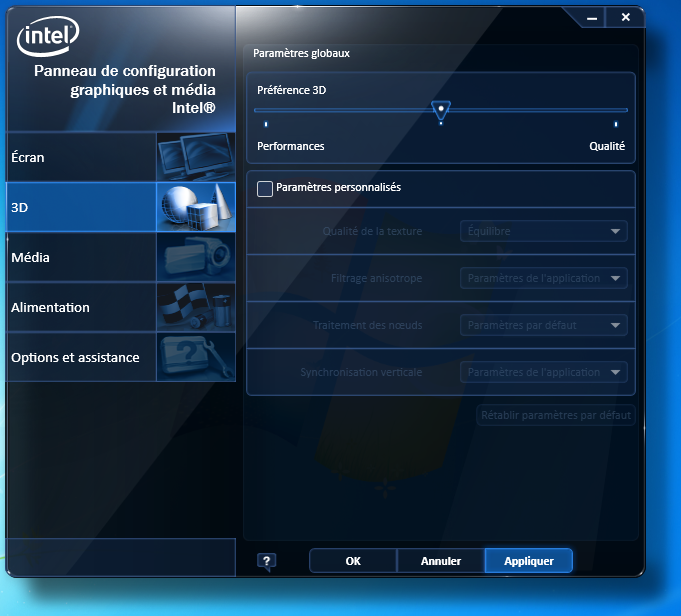Go to Options et assistance section
Screen dimensions: 681x616
click(80, 357)
